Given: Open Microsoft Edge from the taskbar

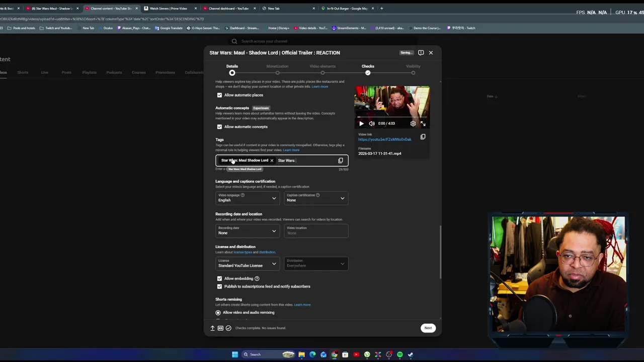Looking at the screenshot, I should tap(312, 354).
